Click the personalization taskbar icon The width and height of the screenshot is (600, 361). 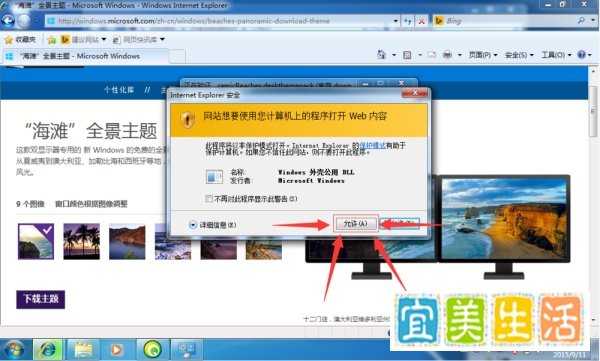(187, 350)
